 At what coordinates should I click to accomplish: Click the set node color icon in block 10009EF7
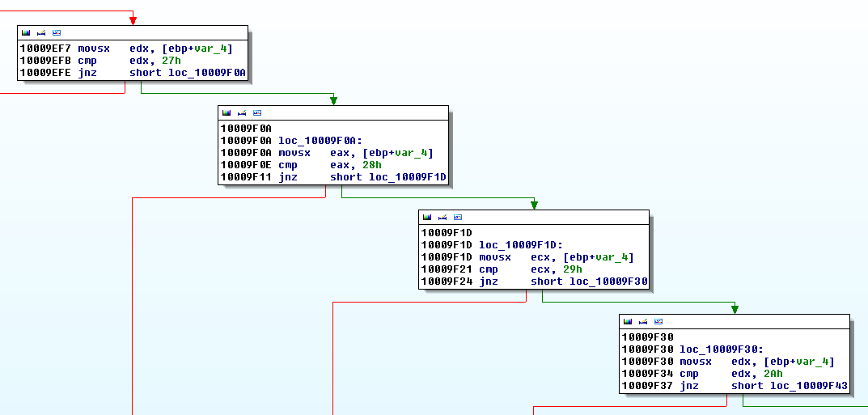pyautogui.click(x=26, y=32)
